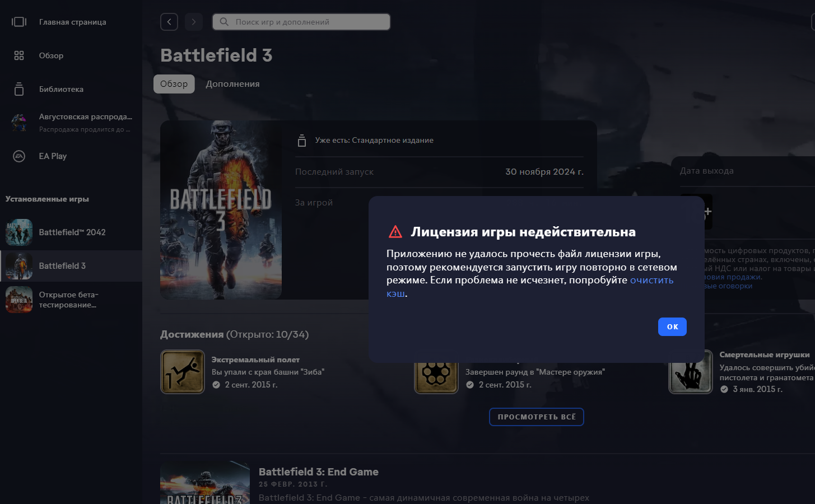This screenshot has height=504, width=815.
Task: Open the Battlefield 3: End Game thumbnail
Action: coord(205,483)
